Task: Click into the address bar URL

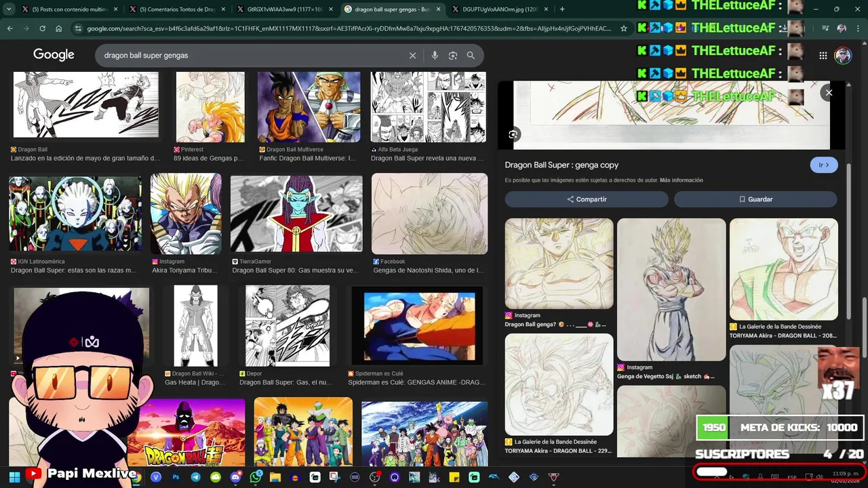Action: 349,28
